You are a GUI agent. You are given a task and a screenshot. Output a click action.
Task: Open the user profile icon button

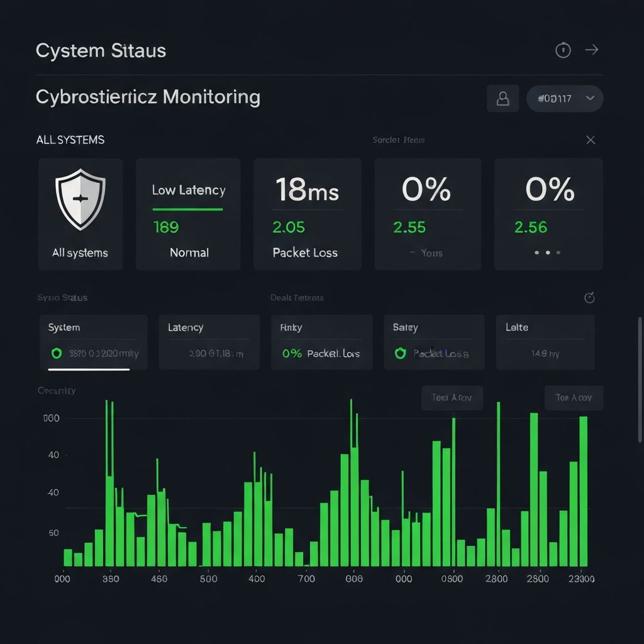pos(502,99)
